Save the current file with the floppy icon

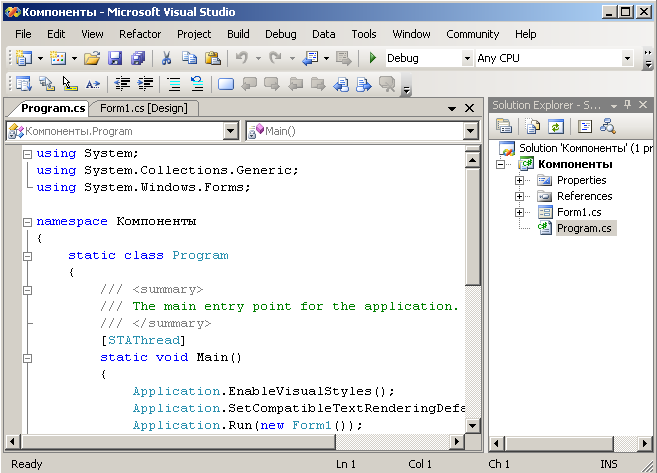(115, 58)
